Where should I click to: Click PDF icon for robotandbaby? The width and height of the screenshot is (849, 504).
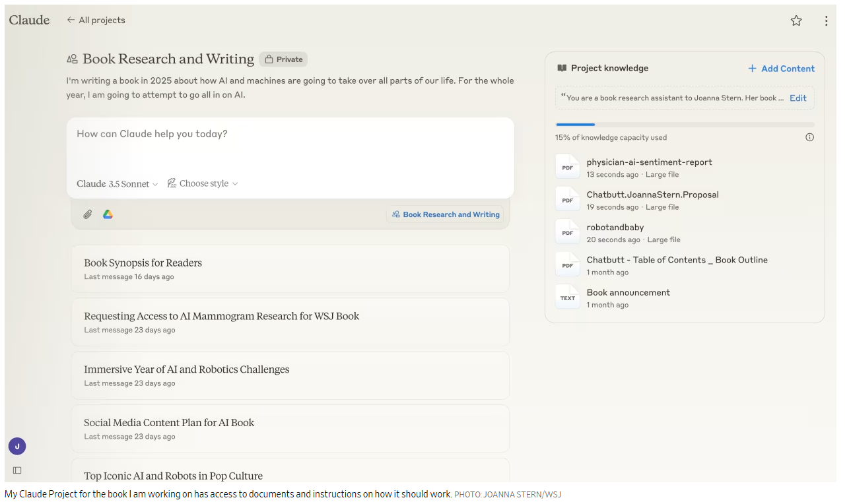[x=568, y=232]
